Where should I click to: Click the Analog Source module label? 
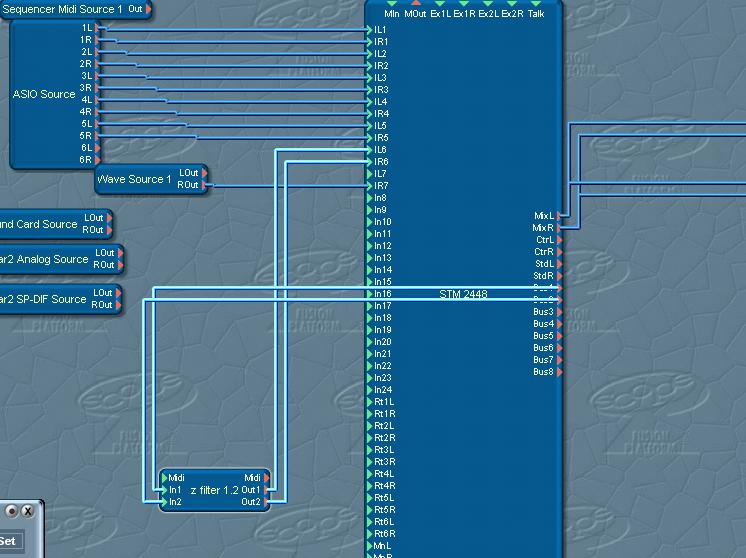pyautogui.click(x=44, y=259)
